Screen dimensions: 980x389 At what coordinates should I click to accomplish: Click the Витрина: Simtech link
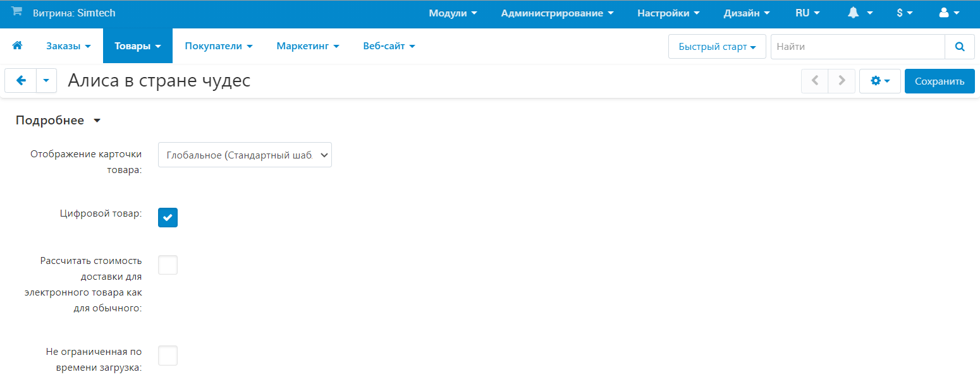click(74, 13)
